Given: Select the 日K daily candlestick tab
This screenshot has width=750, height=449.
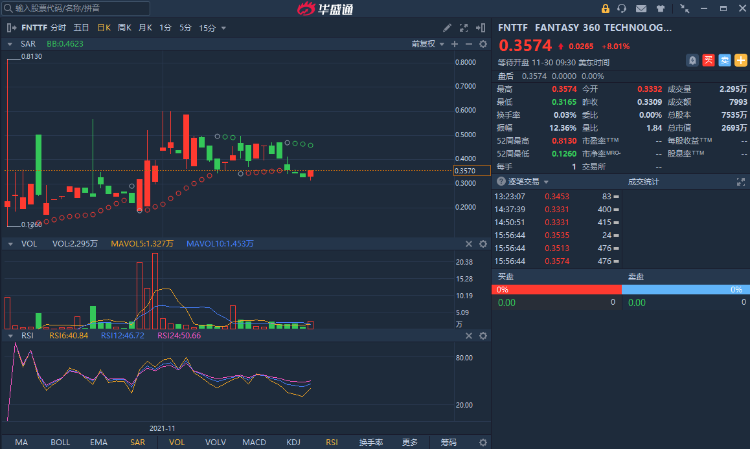Looking at the screenshot, I should click(104, 28).
